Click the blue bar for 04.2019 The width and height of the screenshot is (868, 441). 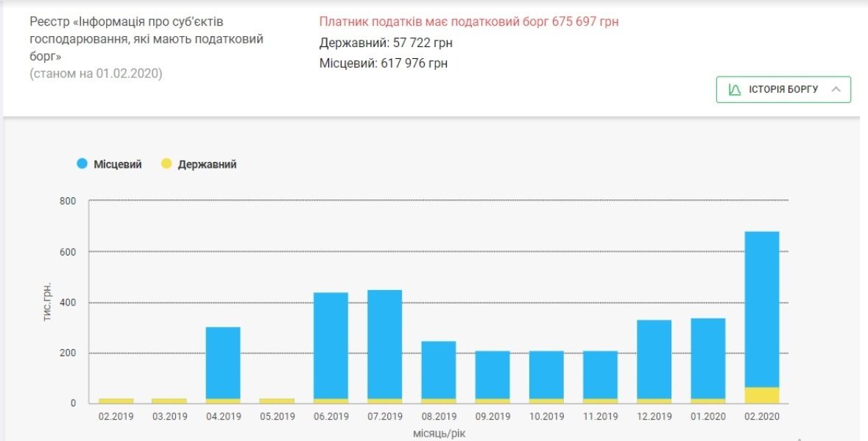223,362
